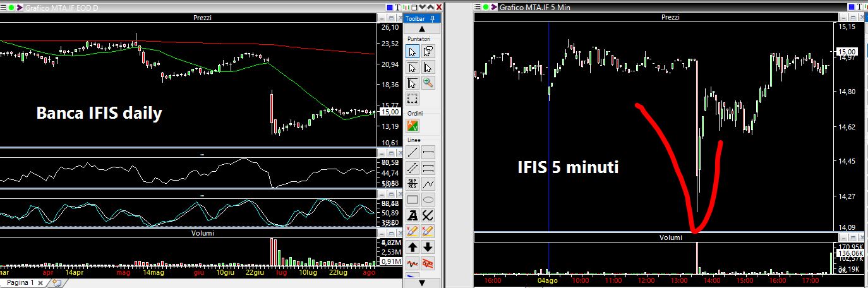Select the horizontal line tool
This screenshot has width=868, height=288.
tap(428, 152)
